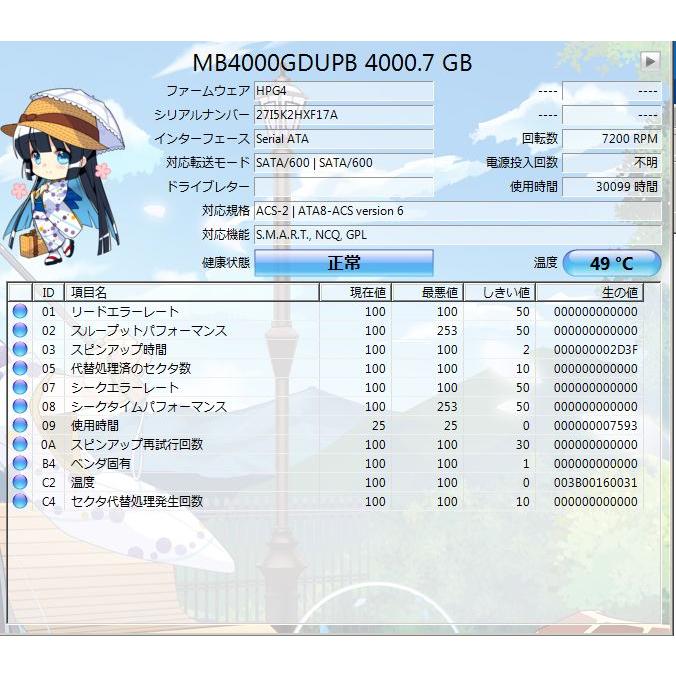Click the chibi character mascot image

[x=63, y=177]
